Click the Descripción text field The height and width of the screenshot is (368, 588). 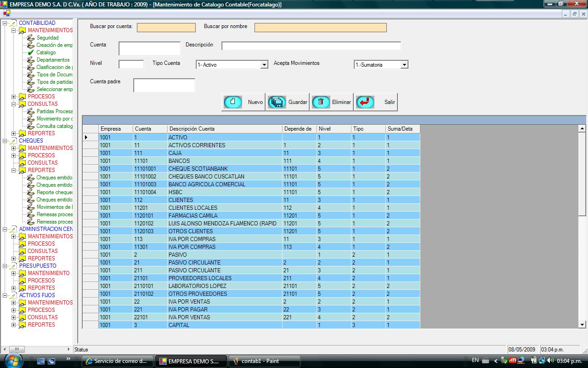click(311, 46)
